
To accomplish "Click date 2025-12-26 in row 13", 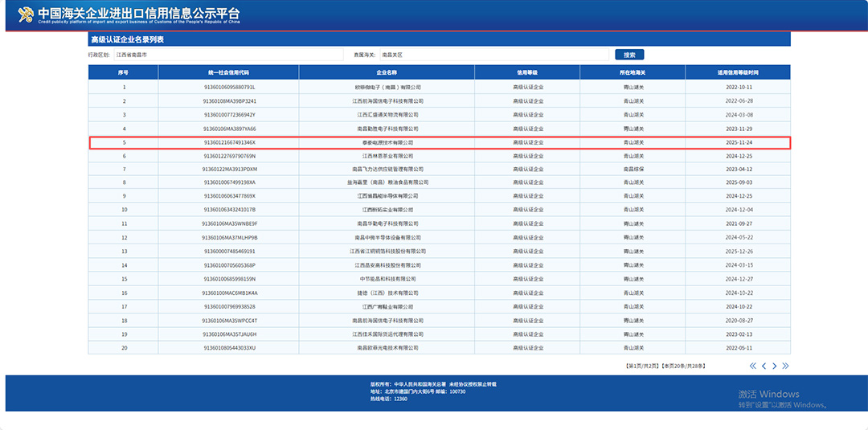I will [738, 252].
